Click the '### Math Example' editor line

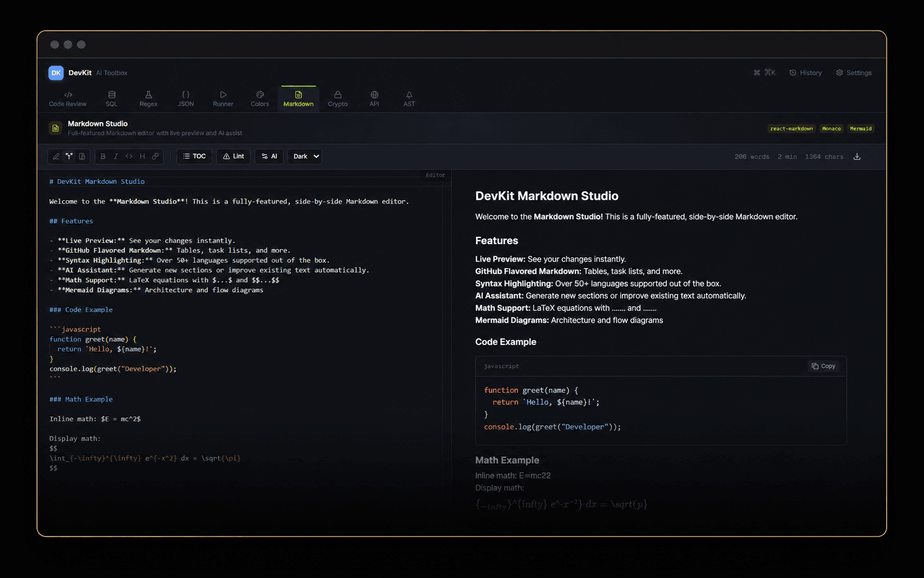coord(81,399)
